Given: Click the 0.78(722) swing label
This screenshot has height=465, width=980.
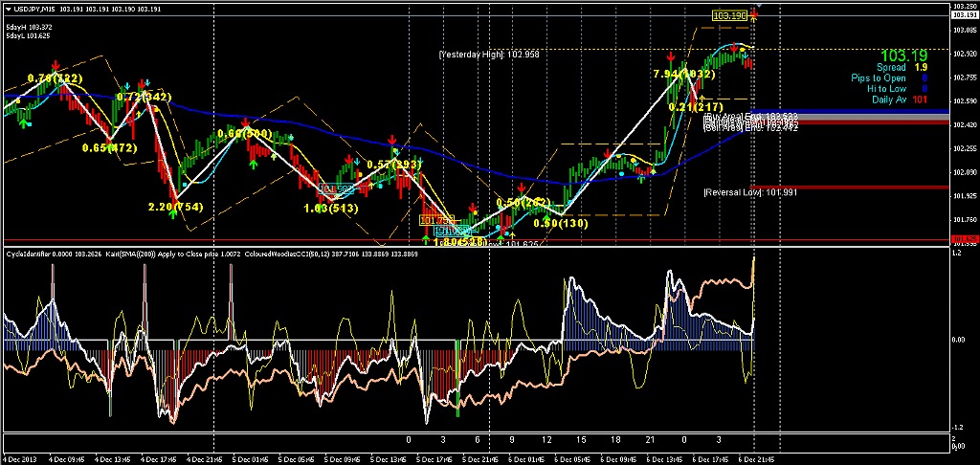Looking at the screenshot, I should [55, 78].
